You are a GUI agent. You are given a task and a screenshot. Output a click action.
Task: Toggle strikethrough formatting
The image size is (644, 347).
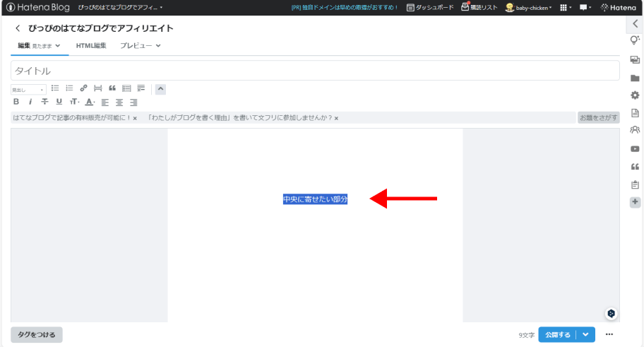coord(44,102)
